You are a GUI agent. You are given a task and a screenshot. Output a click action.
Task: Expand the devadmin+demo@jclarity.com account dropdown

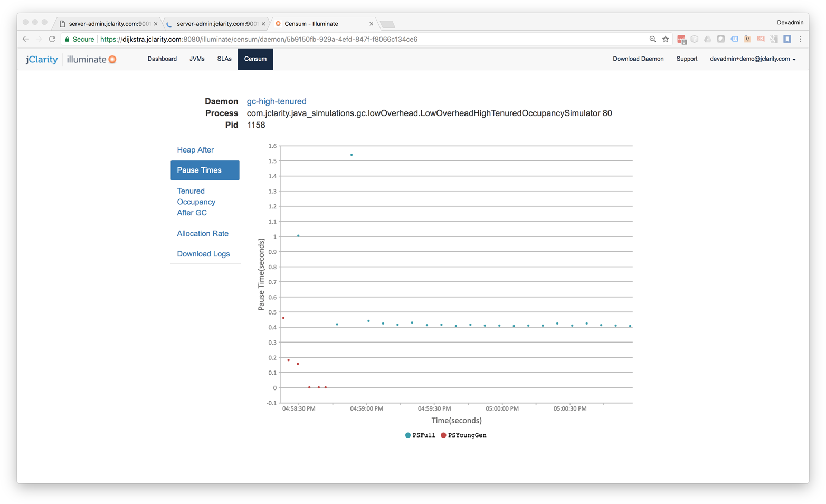753,59
